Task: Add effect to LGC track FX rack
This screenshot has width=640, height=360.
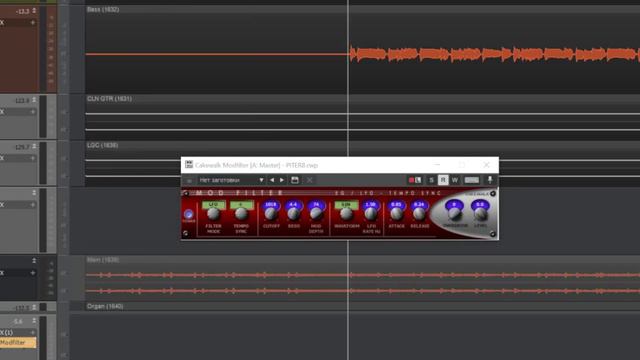Action: click(x=33, y=158)
